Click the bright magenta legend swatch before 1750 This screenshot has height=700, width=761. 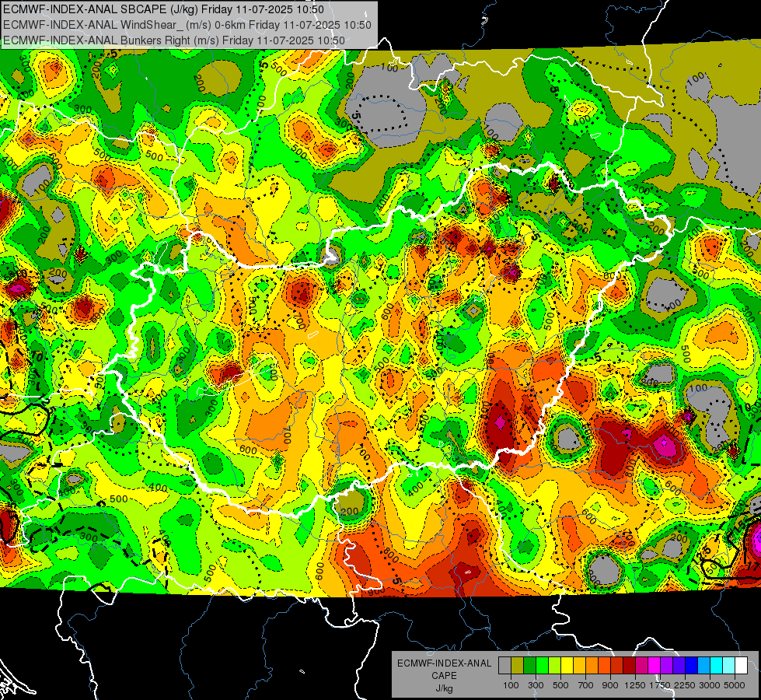(x=655, y=665)
